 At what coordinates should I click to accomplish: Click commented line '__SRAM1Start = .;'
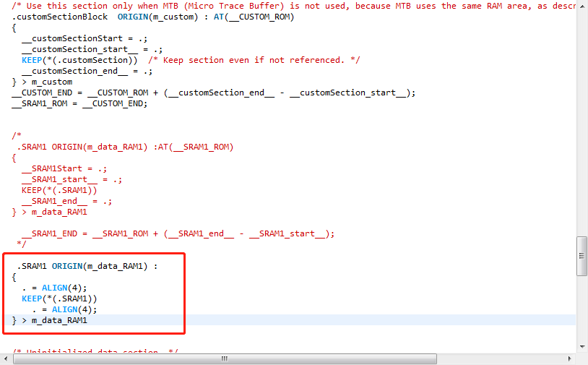64,169
